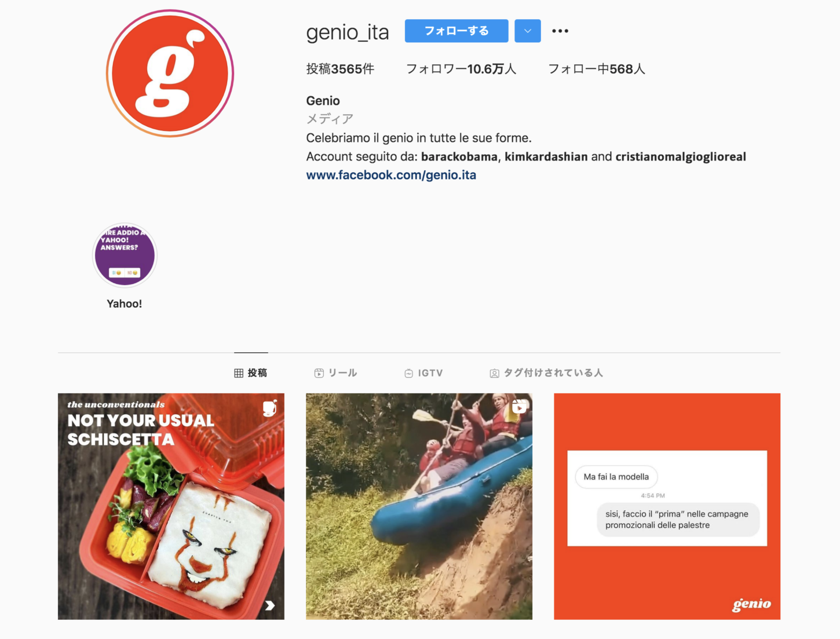840x639 pixels.
Task: Click the carousel icon on the schiscetta post
Action: click(x=270, y=408)
